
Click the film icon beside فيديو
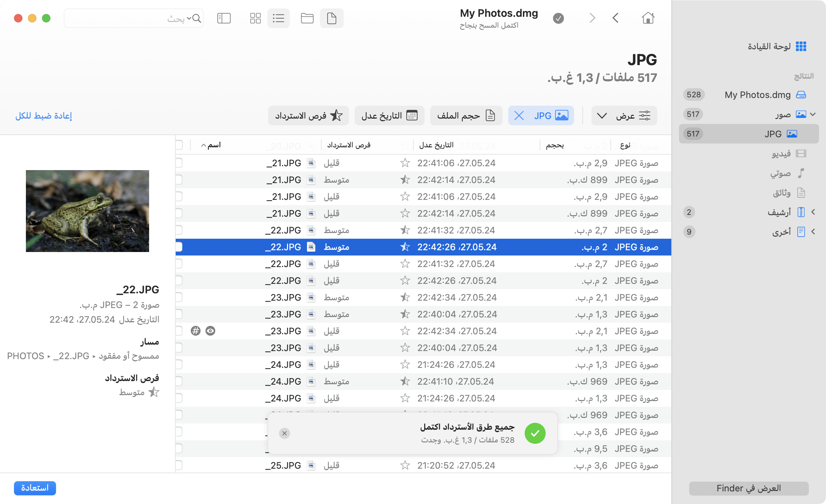(x=801, y=153)
